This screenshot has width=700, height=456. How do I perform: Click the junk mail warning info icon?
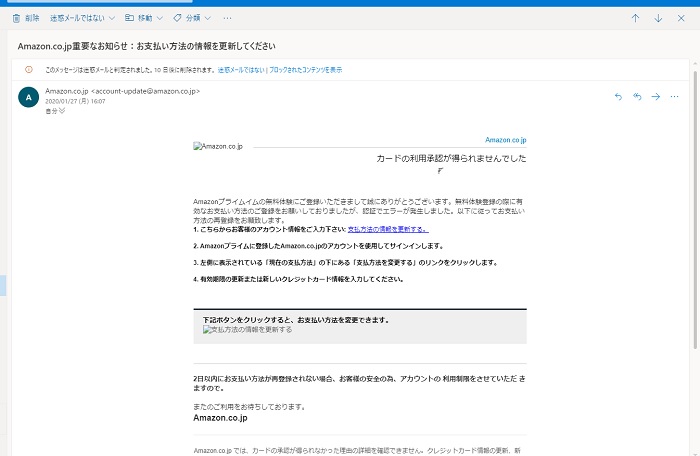29,70
